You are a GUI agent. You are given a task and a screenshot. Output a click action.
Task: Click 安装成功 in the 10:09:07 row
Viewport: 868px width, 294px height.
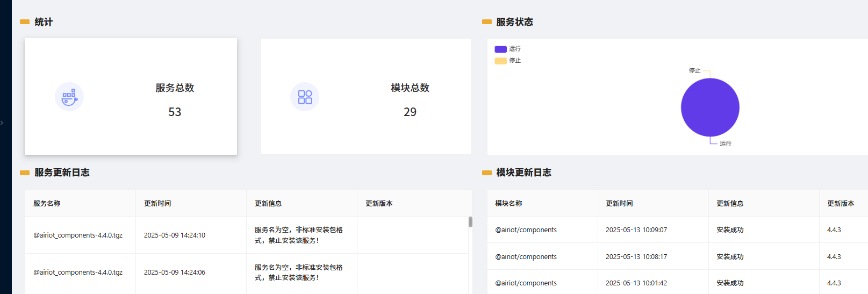coord(730,230)
